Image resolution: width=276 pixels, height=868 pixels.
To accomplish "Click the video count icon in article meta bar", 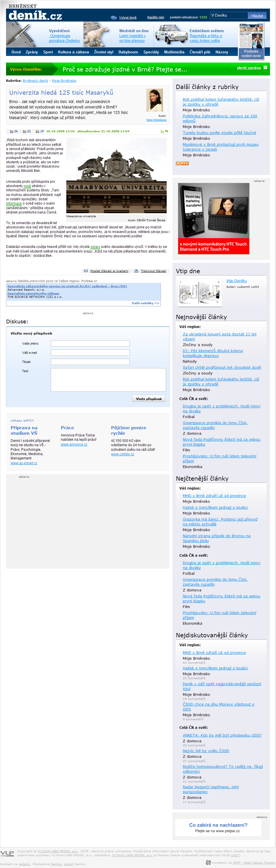I will [16, 131].
